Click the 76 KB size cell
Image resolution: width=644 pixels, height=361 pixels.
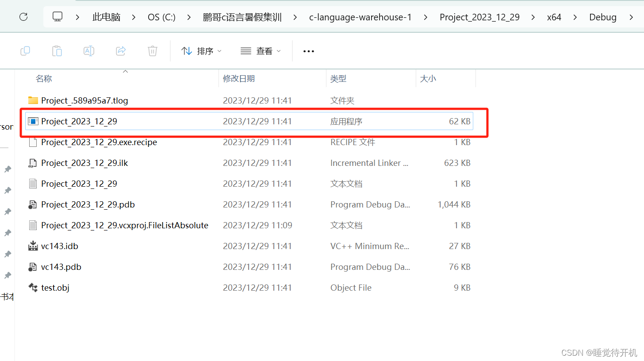coord(460,267)
